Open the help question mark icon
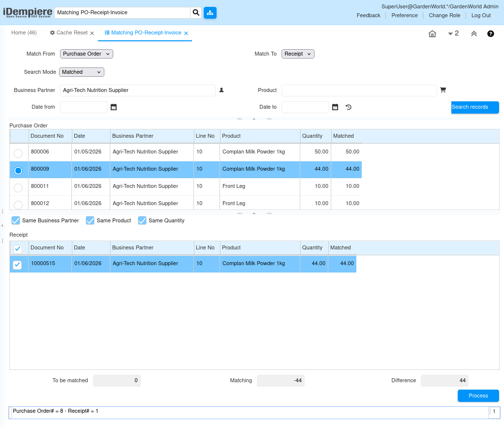Image resolution: width=504 pixels, height=427 pixels. pyautogui.click(x=490, y=34)
